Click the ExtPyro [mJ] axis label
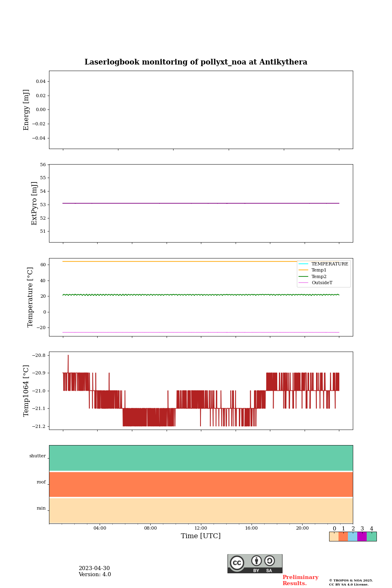The image size is (392, 588). pos(34,203)
